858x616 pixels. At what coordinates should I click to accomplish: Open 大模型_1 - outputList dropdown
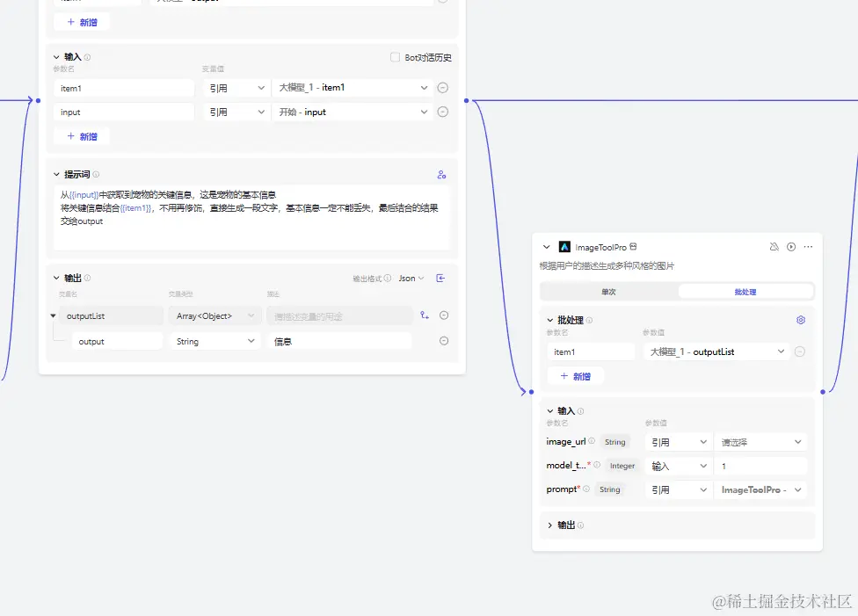[x=716, y=351]
